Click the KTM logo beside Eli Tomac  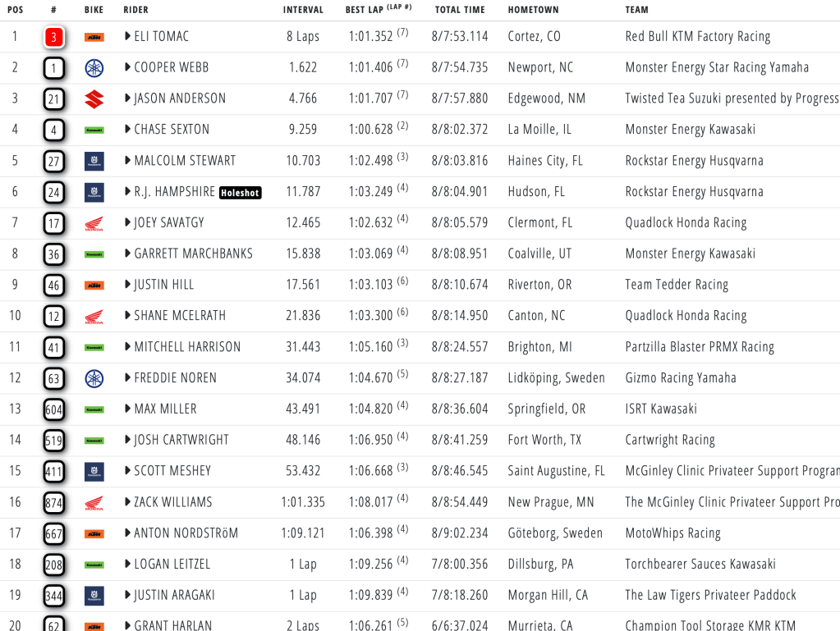pos(94,37)
